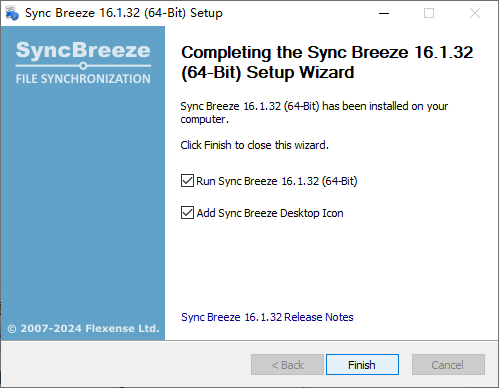This screenshot has width=499, height=388.
Task: Close the Setup wizard with the X
Action: 475,13
